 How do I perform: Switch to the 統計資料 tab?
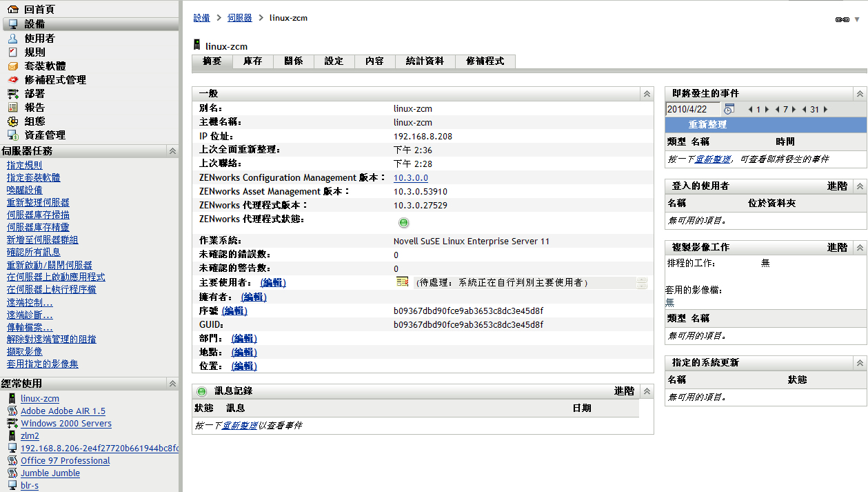pyautogui.click(x=425, y=61)
